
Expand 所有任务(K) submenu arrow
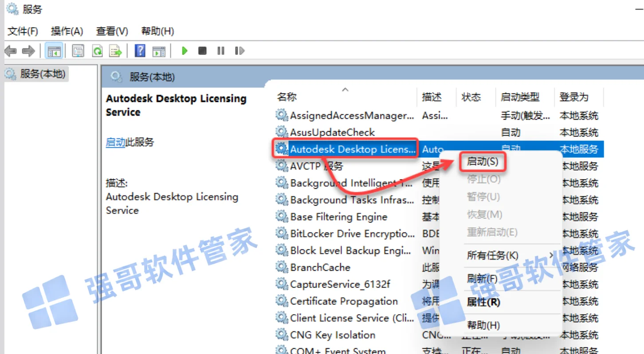(551, 255)
